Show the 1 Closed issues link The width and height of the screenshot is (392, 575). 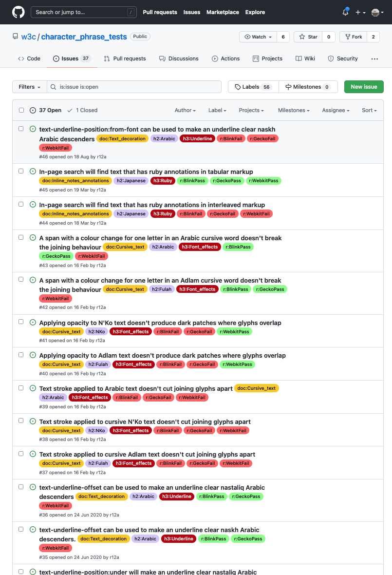coord(82,110)
